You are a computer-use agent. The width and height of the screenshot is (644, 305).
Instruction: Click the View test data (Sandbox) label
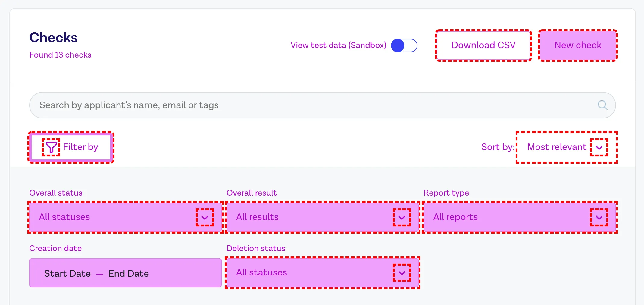338,45
